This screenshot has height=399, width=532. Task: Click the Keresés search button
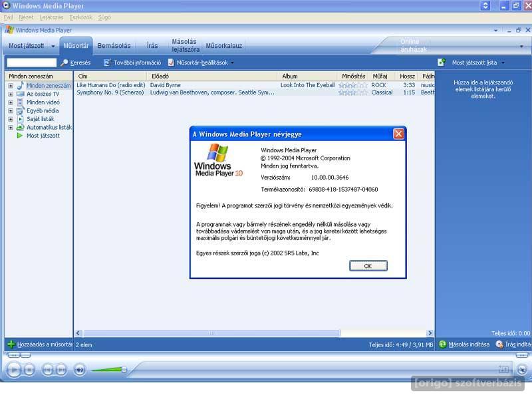coord(76,63)
